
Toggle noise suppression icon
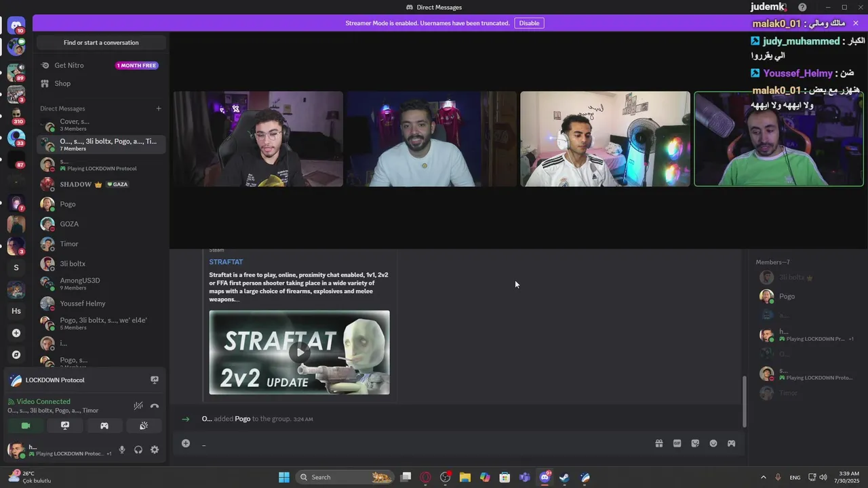click(138, 406)
